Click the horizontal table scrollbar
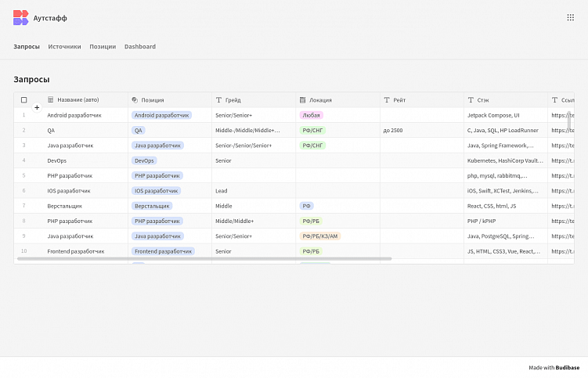 (204, 258)
